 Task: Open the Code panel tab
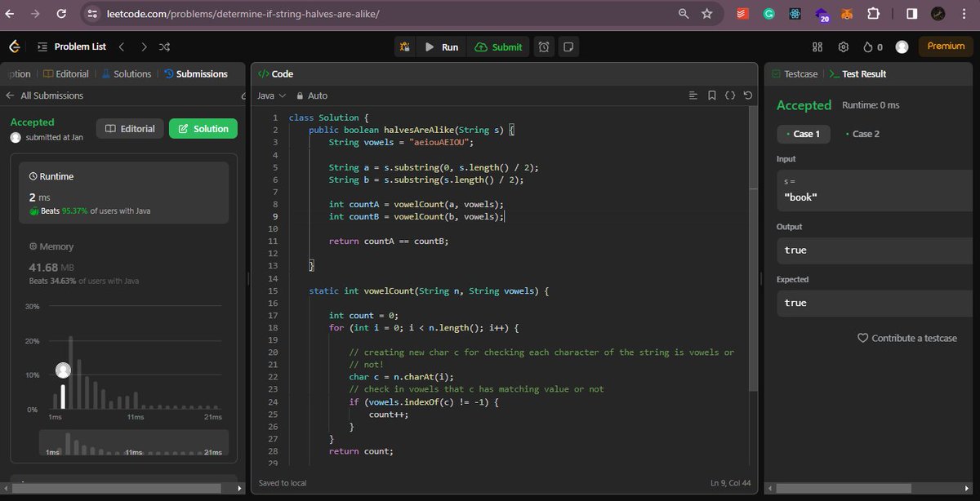(x=275, y=73)
